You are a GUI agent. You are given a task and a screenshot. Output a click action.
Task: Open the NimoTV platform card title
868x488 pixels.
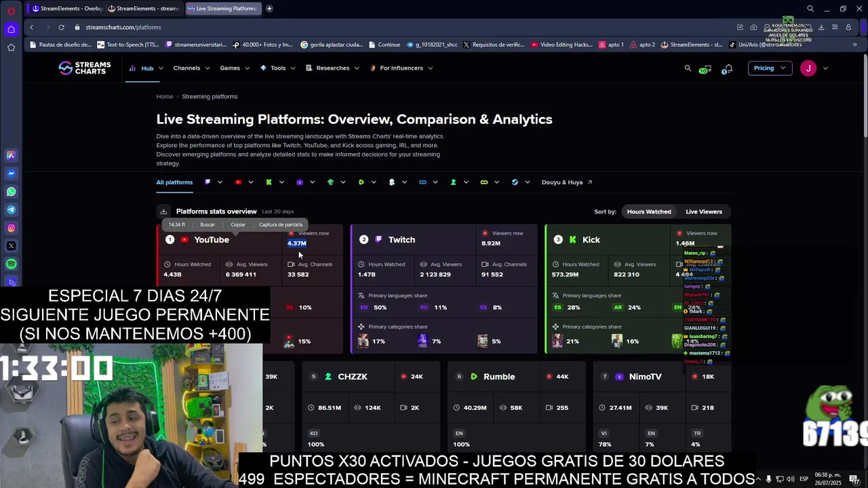pyautogui.click(x=645, y=377)
